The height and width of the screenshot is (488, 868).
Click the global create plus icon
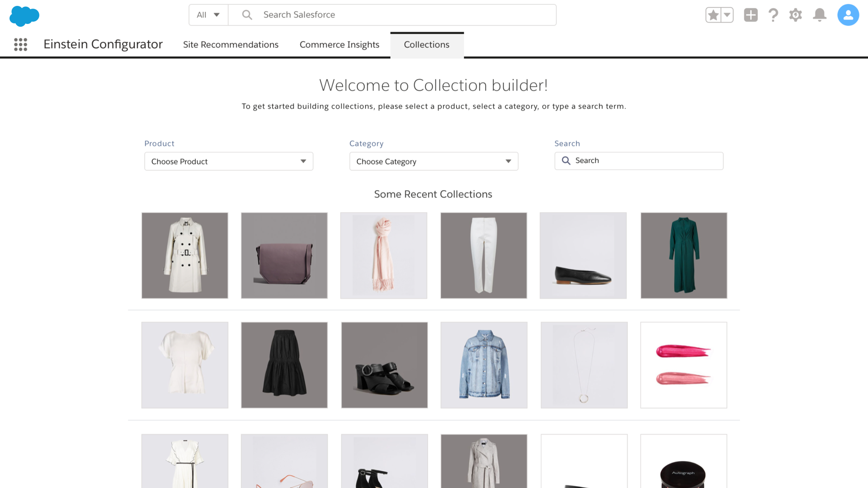pyautogui.click(x=750, y=15)
